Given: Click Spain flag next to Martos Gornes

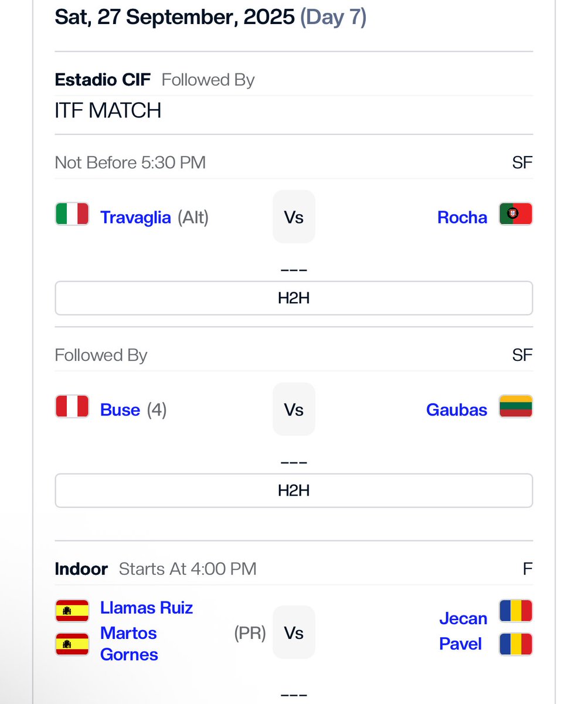Looking at the screenshot, I should 72,644.
